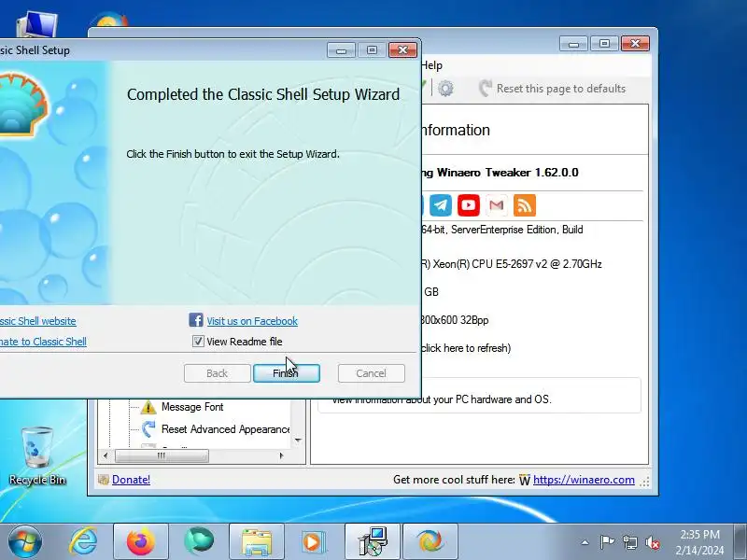Show hidden tray icons arrow
Image resolution: width=747 pixels, height=560 pixels.
tap(585, 542)
